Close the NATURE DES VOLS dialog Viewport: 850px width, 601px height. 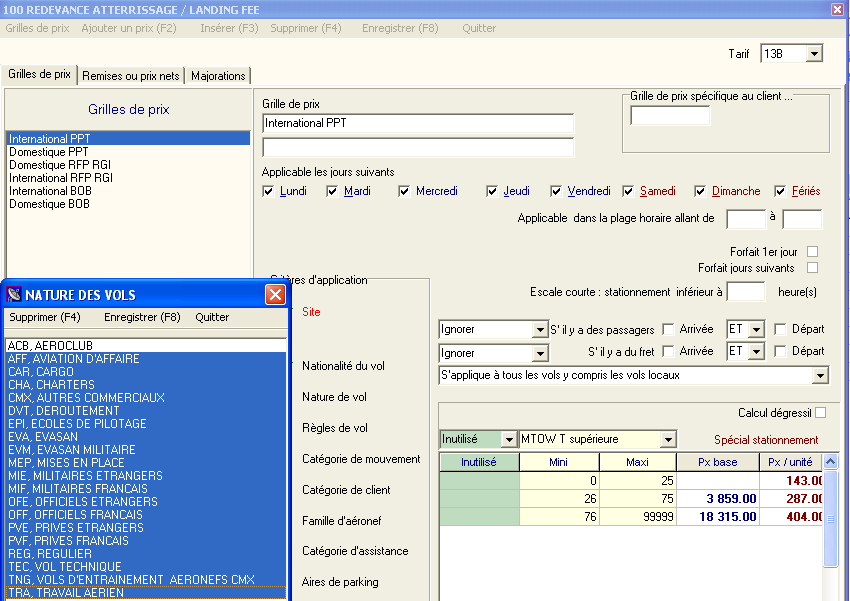tap(275, 295)
